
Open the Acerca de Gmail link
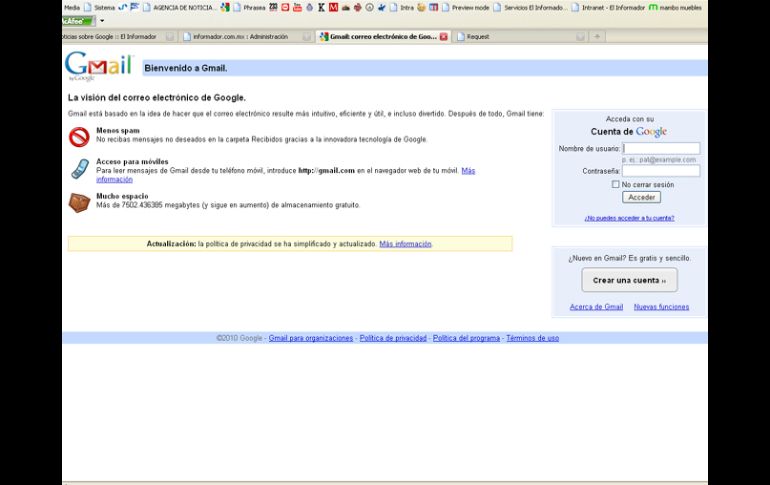596,307
